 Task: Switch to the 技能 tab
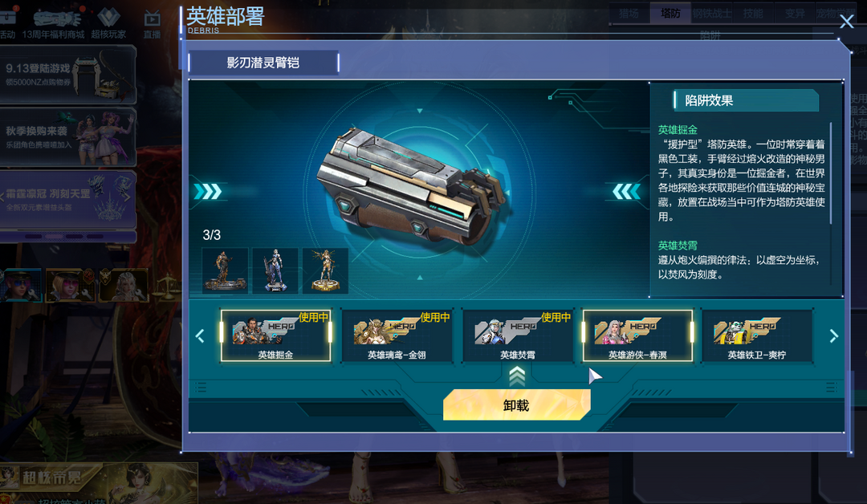753,14
